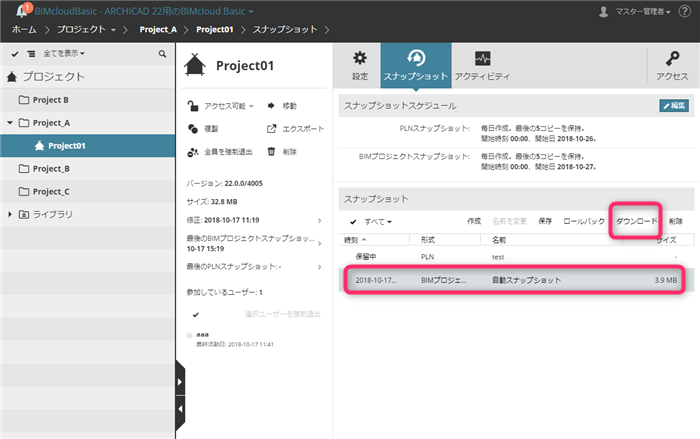Click the force all users exit icon

point(192,152)
